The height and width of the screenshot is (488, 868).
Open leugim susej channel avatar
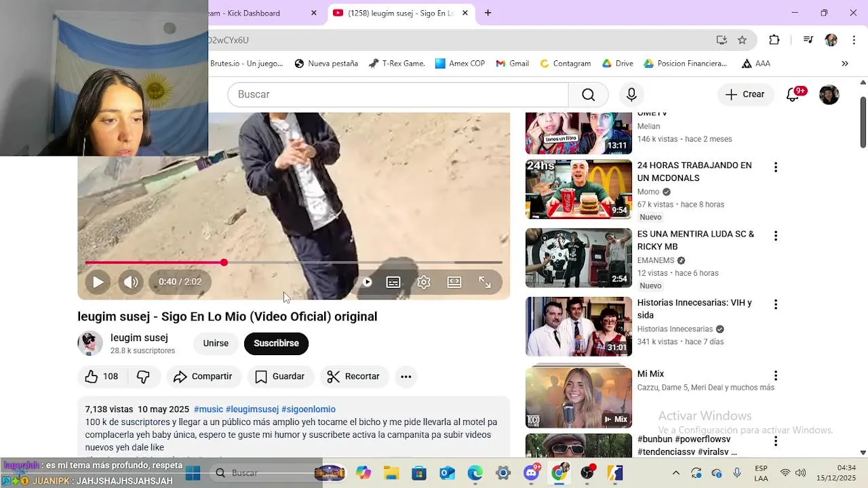click(x=90, y=344)
